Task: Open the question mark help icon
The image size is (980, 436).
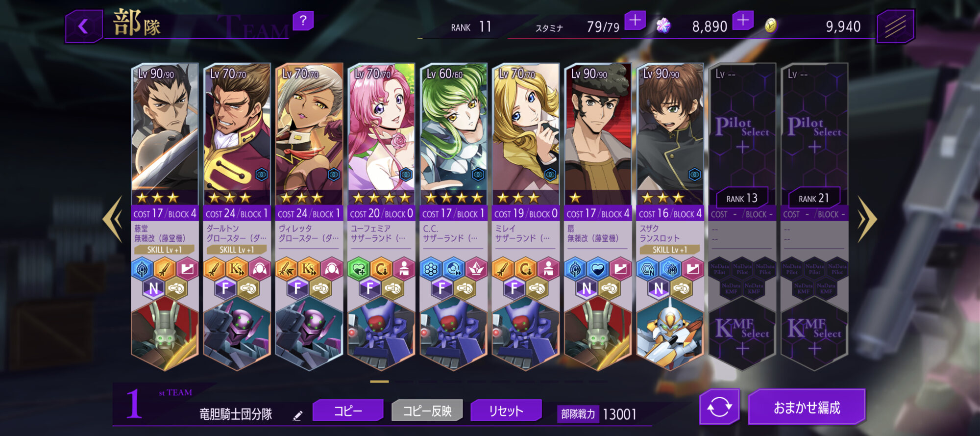Action: (x=303, y=21)
